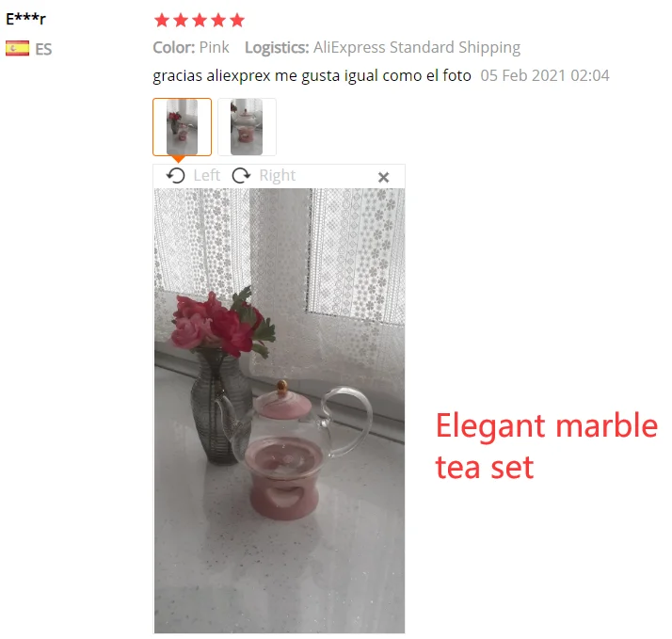Open the second review photo thumbnail
Screen dimensions: 672x639
pos(247,127)
